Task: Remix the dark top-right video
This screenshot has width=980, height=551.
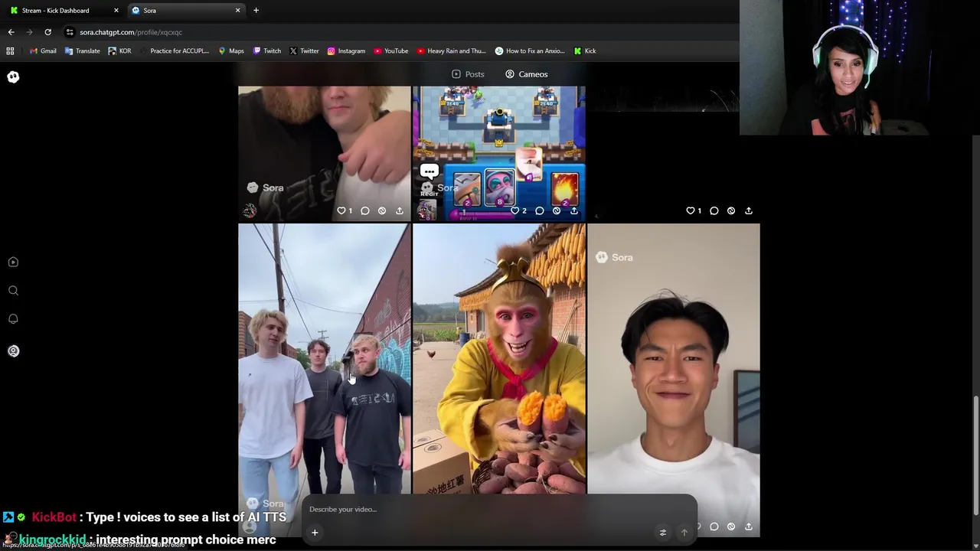Action: click(x=731, y=210)
